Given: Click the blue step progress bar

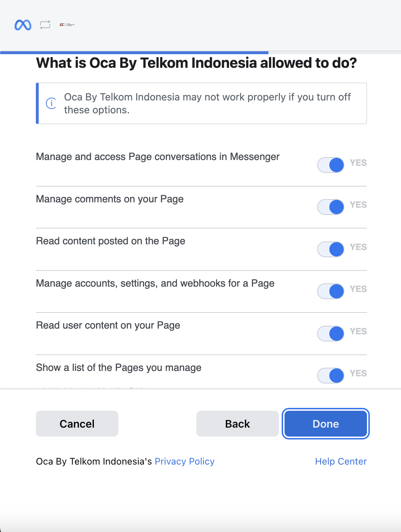Looking at the screenshot, I should click(x=134, y=53).
